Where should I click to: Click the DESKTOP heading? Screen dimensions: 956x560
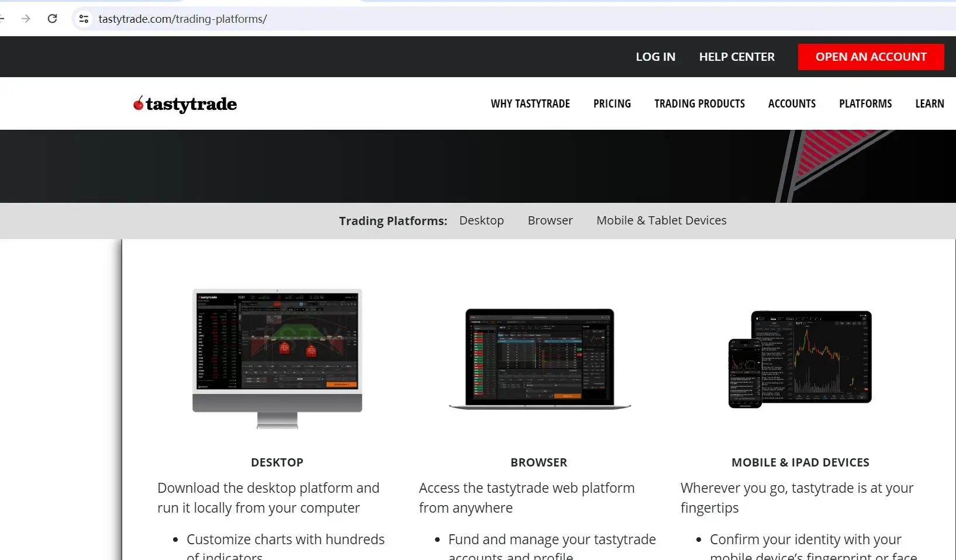point(277,462)
